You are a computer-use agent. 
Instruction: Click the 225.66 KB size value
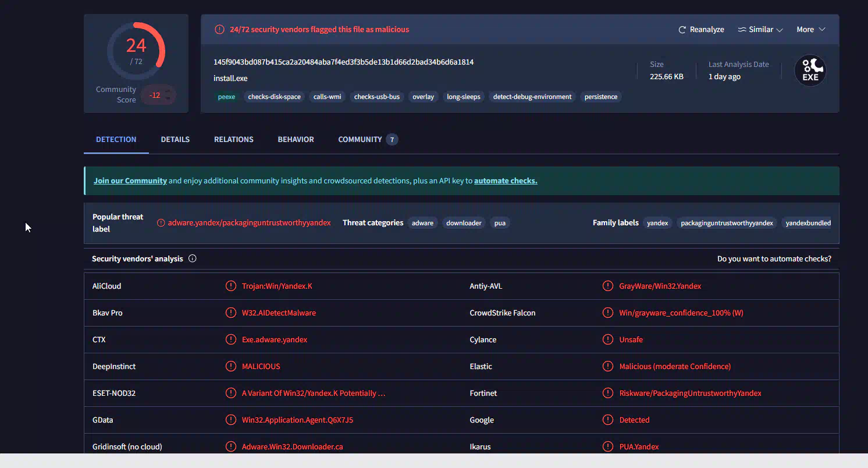coord(667,76)
